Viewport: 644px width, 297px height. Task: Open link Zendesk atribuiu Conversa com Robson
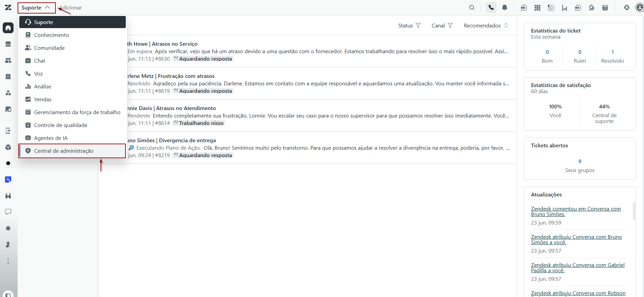[578, 293]
